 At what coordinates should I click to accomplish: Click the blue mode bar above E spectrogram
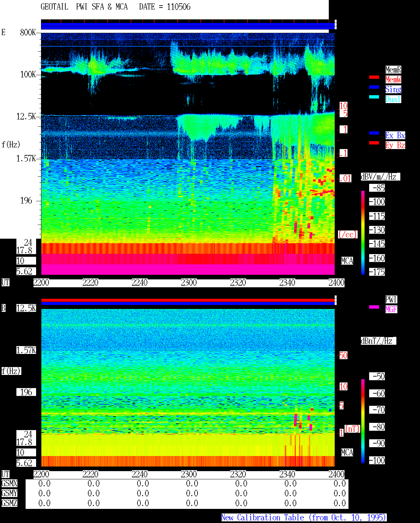188,26
